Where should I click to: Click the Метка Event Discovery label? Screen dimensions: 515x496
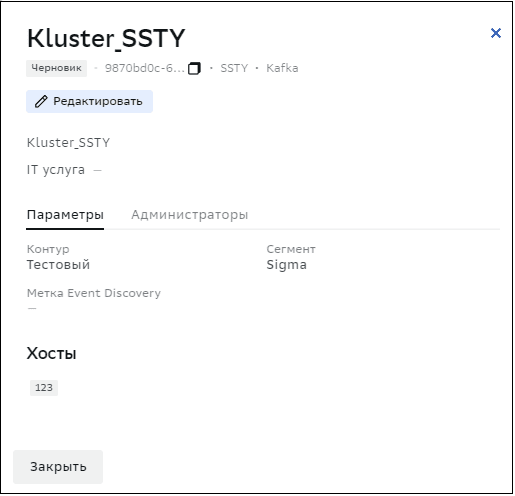[94, 293]
